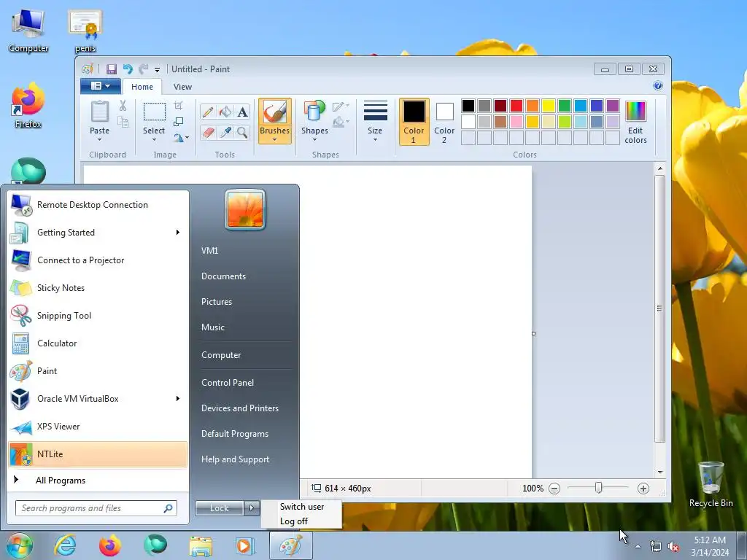Click the Edit colors button
This screenshot has width=747, height=560.
coord(635,122)
